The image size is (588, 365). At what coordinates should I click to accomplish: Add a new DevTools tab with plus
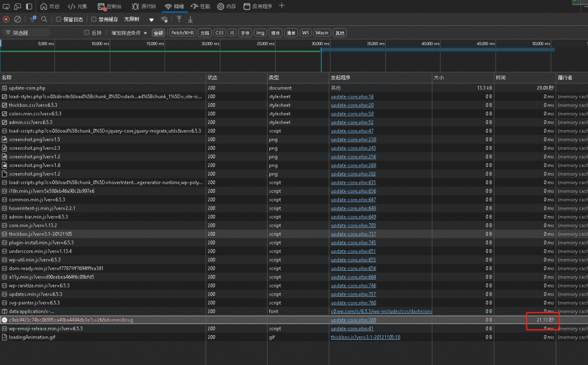(281, 6)
